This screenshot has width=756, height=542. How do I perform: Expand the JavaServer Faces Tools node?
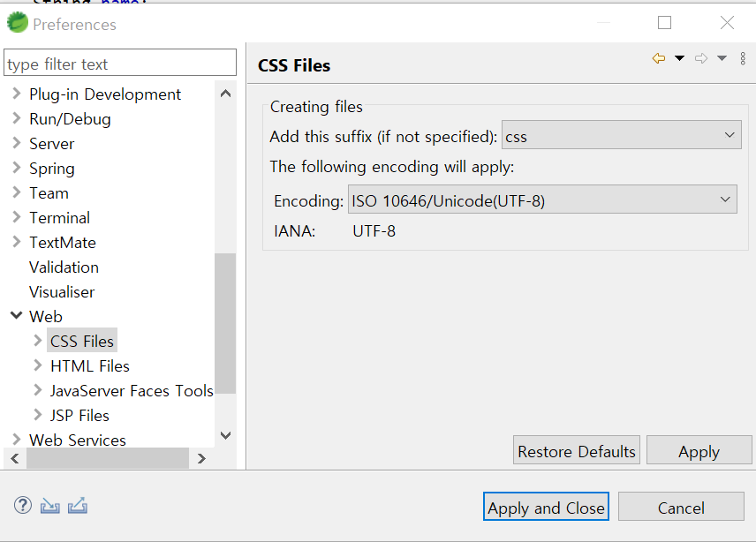point(38,390)
